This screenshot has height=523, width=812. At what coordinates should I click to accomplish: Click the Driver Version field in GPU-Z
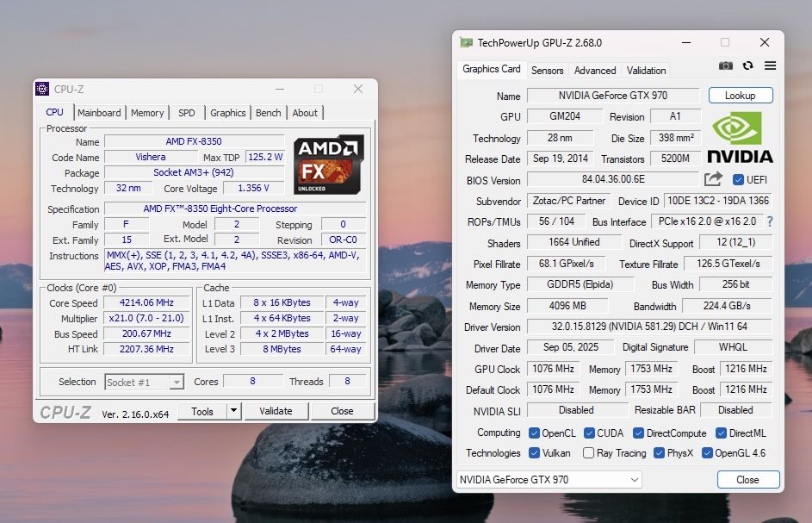(649, 327)
